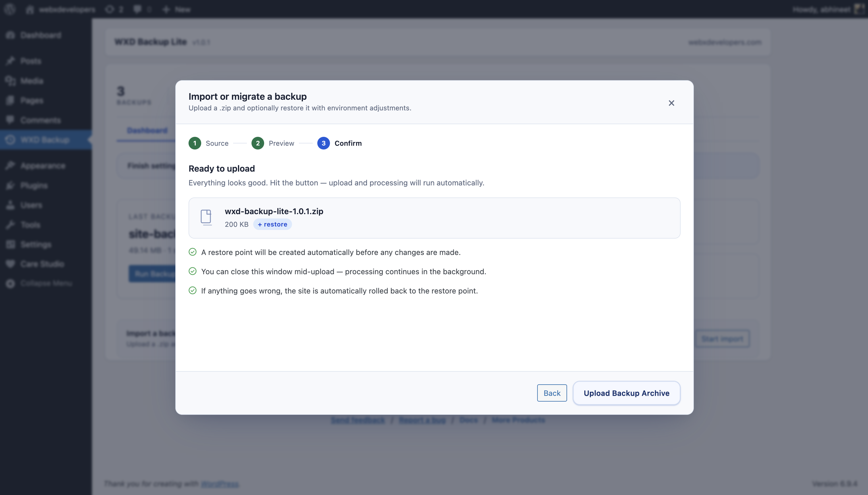The width and height of the screenshot is (868, 495).
Task: Open the Send feedback footer link
Action: [358, 420]
